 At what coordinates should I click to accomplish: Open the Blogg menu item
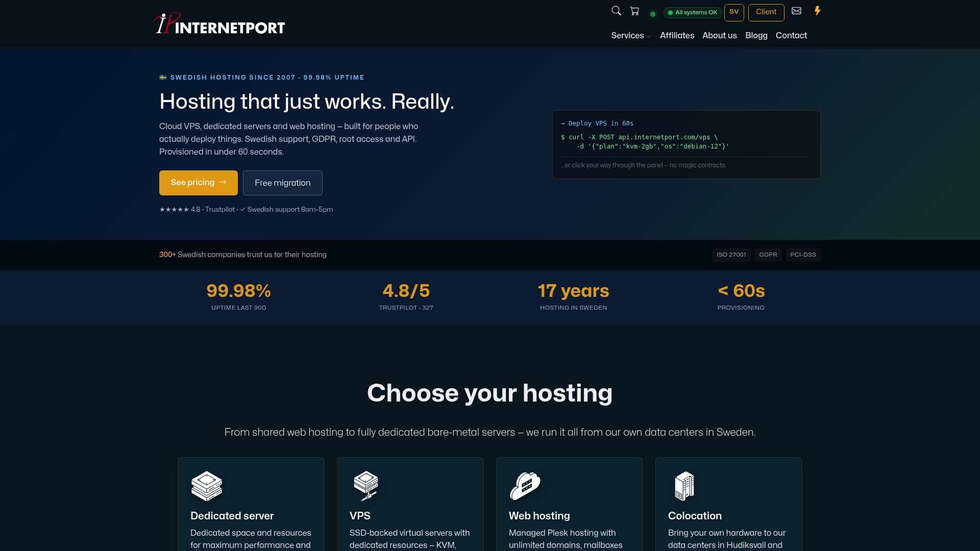(x=756, y=36)
